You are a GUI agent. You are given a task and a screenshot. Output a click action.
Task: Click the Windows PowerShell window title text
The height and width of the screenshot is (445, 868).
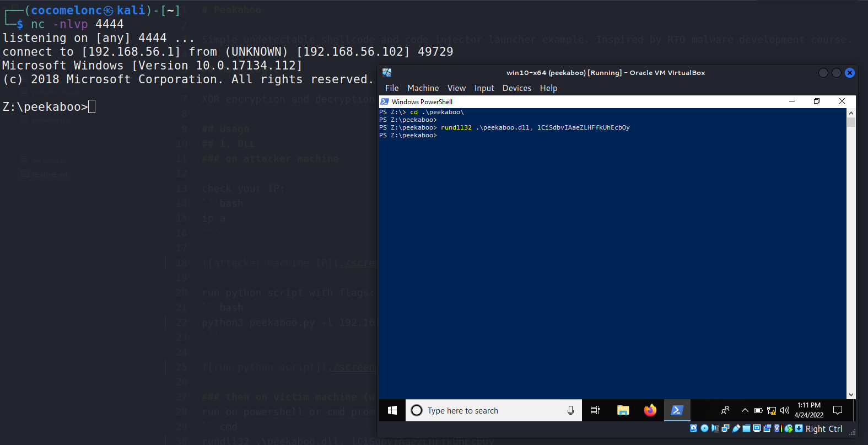[422, 101]
